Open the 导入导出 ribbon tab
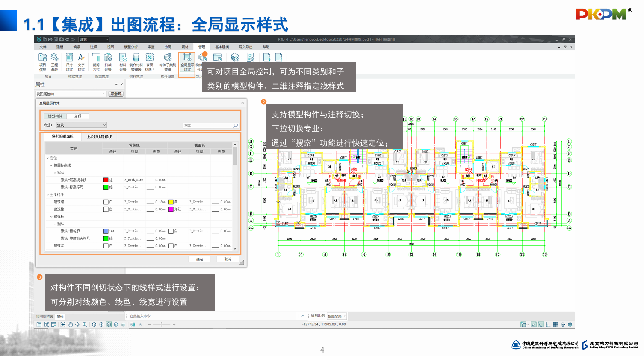Image resolution: width=644 pixels, height=356 pixels. click(x=245, y=47)
